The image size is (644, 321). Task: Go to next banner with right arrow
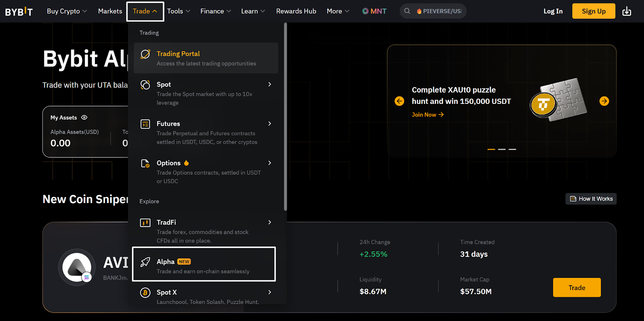point(604,101)
